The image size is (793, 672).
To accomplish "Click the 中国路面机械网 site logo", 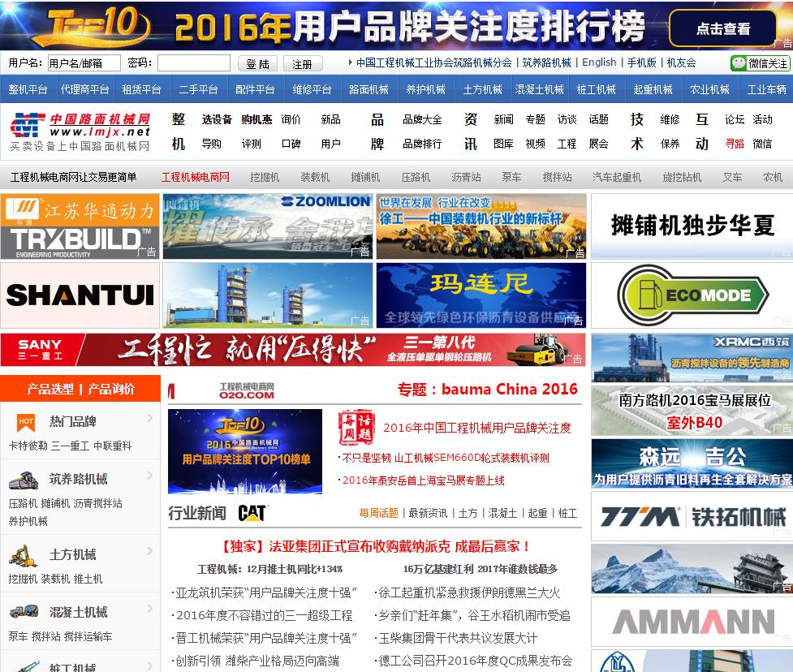I will [x=80, y=132].
